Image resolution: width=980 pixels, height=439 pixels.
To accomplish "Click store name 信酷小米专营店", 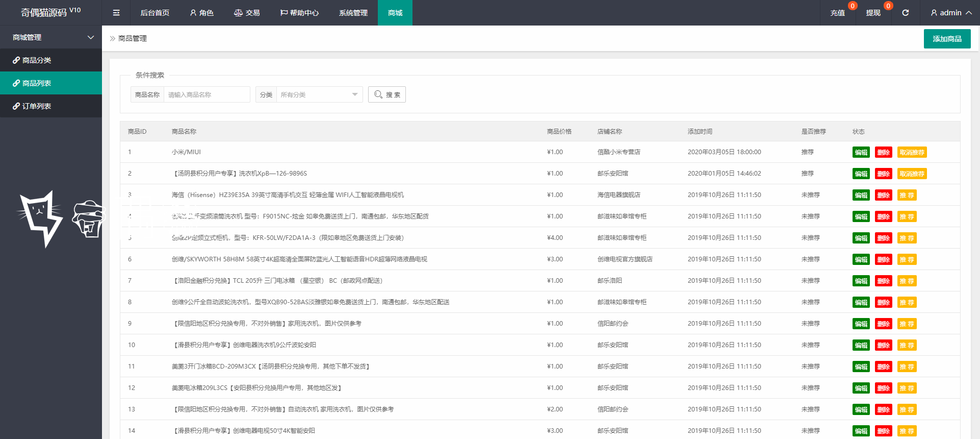I will [x=618, y=152].
